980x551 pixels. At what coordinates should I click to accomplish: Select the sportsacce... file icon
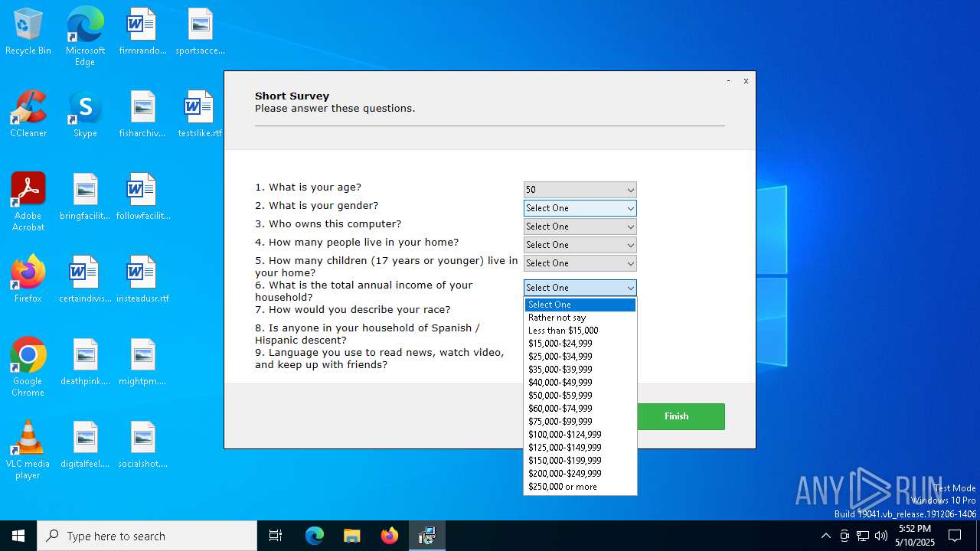point(200,32)
